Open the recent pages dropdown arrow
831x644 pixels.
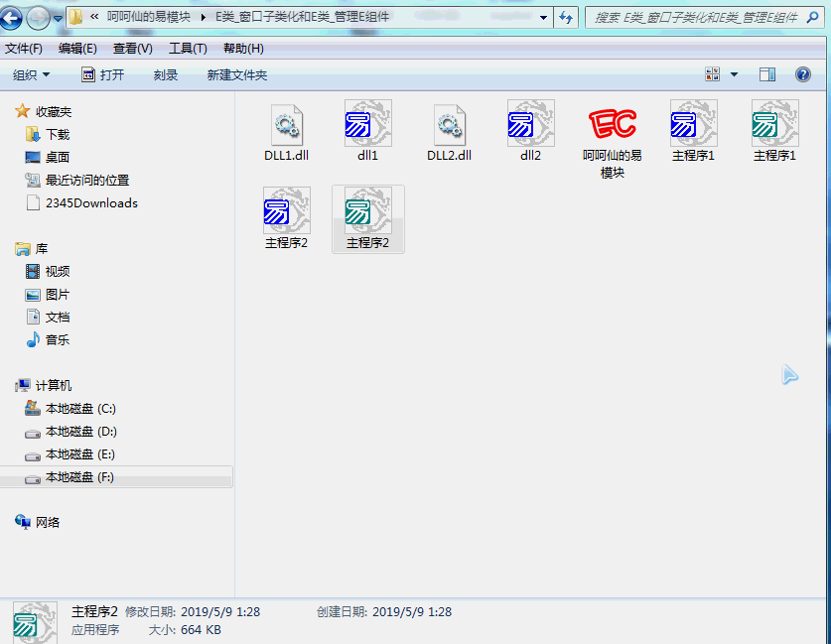[x=58, y=19]
